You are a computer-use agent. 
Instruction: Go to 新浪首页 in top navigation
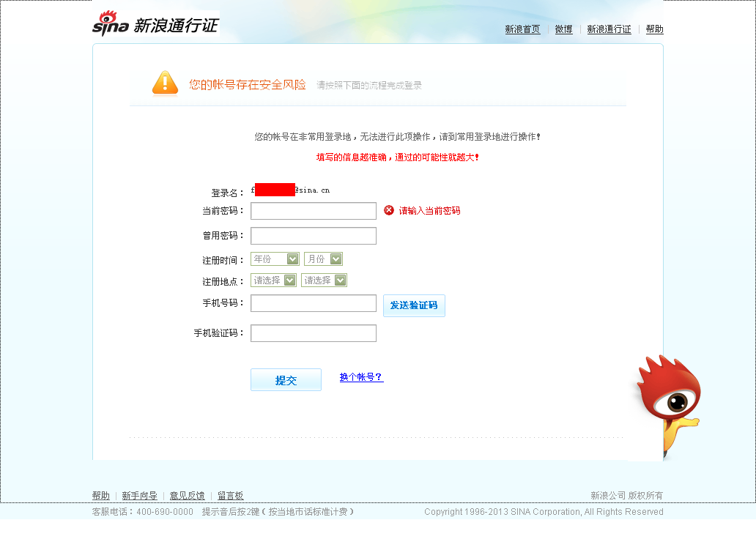tap(522, 29)
